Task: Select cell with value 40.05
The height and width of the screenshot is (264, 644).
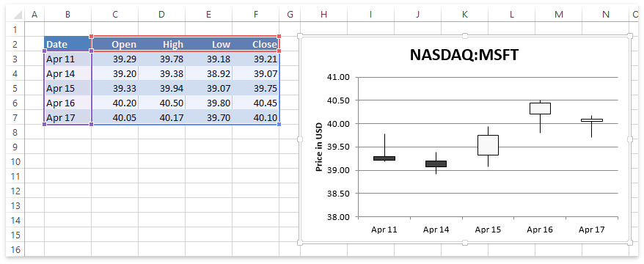Action: [115, 117]
